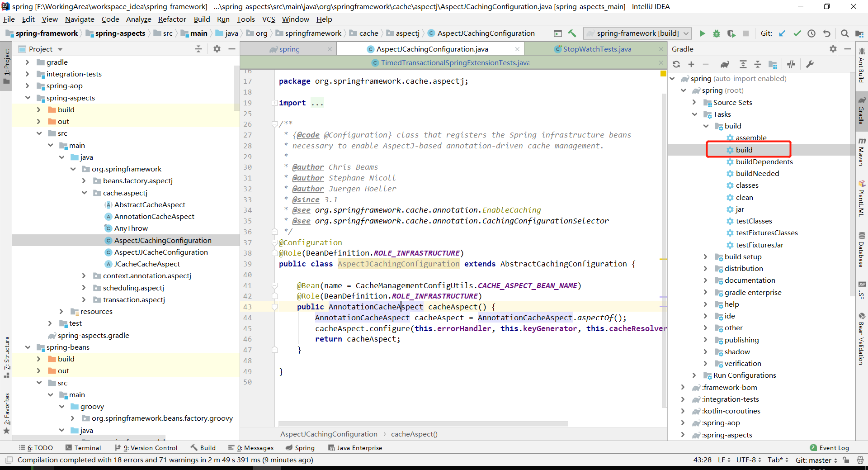This screenshot has height=470, width=868.
Task: Expand beans.factory.aspectj package
Action: click(84, 180)
